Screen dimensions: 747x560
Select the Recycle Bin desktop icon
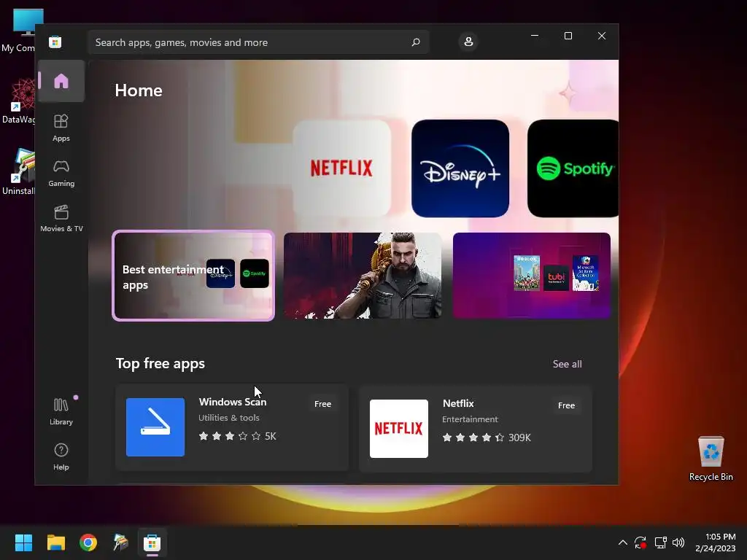tap(711, 458)
